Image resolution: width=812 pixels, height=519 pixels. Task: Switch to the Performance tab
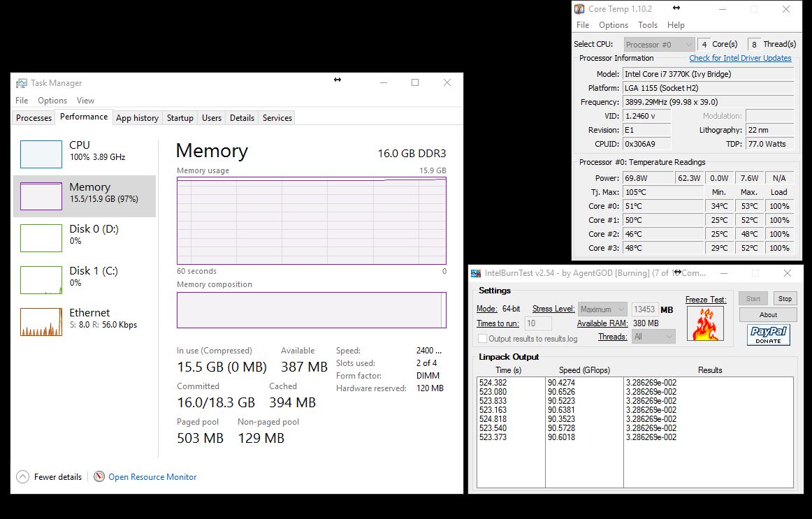[84, 117]
